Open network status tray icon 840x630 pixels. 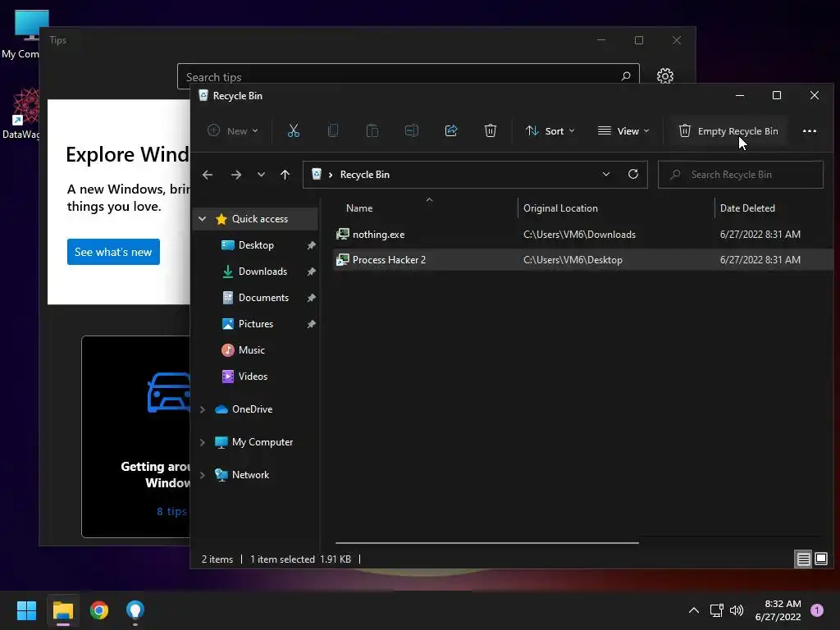pos(716,610)
